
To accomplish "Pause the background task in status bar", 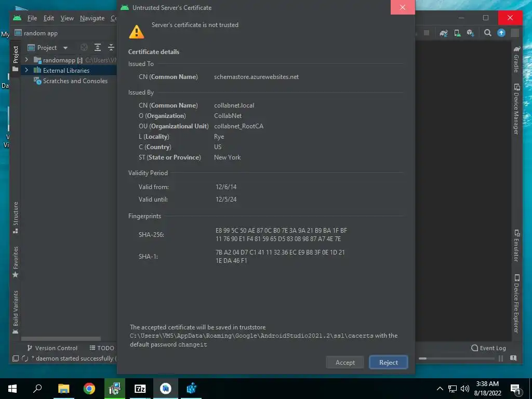I will 501,358.
